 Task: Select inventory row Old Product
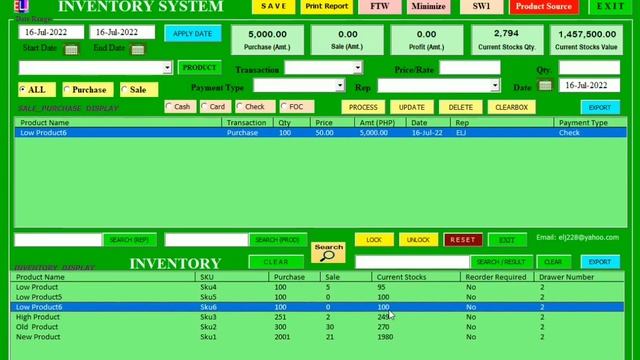coord(317,327)
